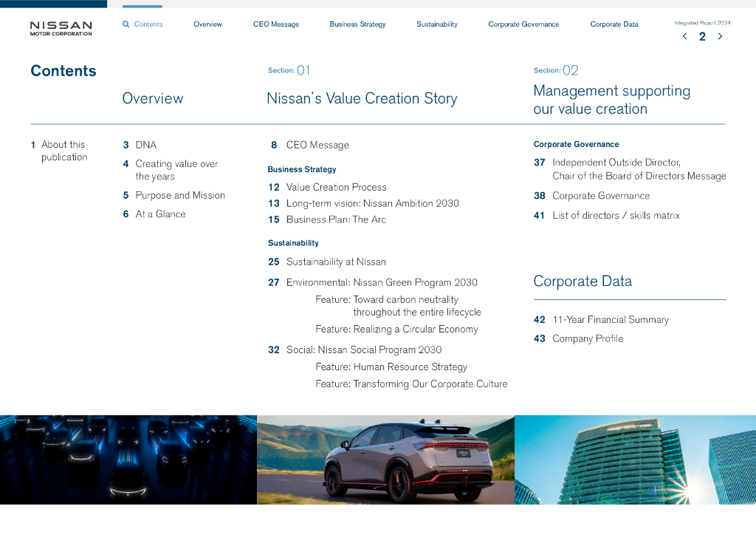Viewport: 756px width, 535px height.
Task: Click the night cars with blue lights photo
Action: (128, 460)
